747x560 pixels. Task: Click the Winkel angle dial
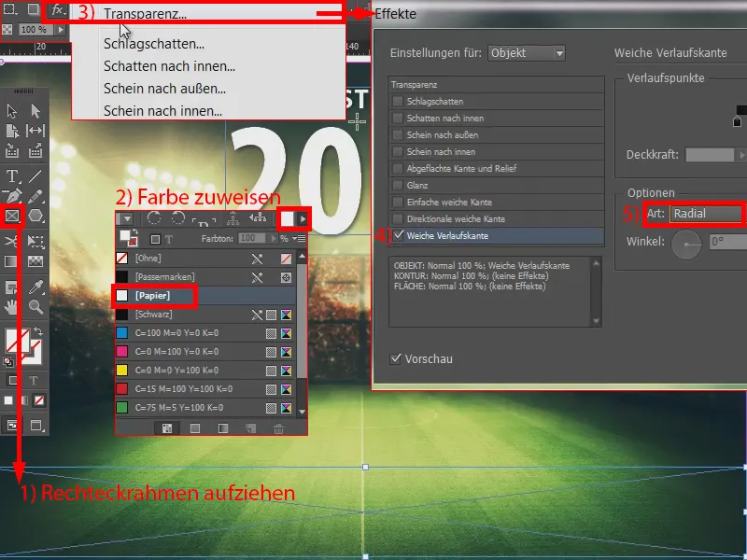[686, 245]
